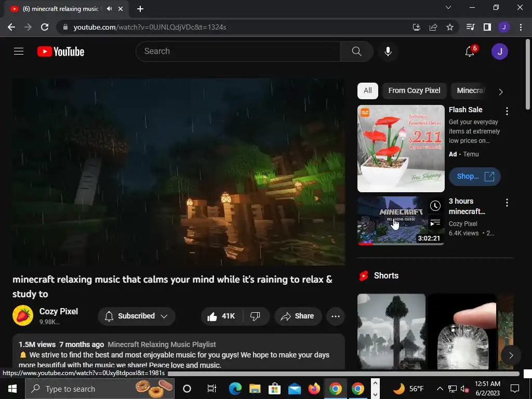Select the From Cozy Pixel chip
The width and height of the screenshot is (532, 399).
click(x=414, y=90)
